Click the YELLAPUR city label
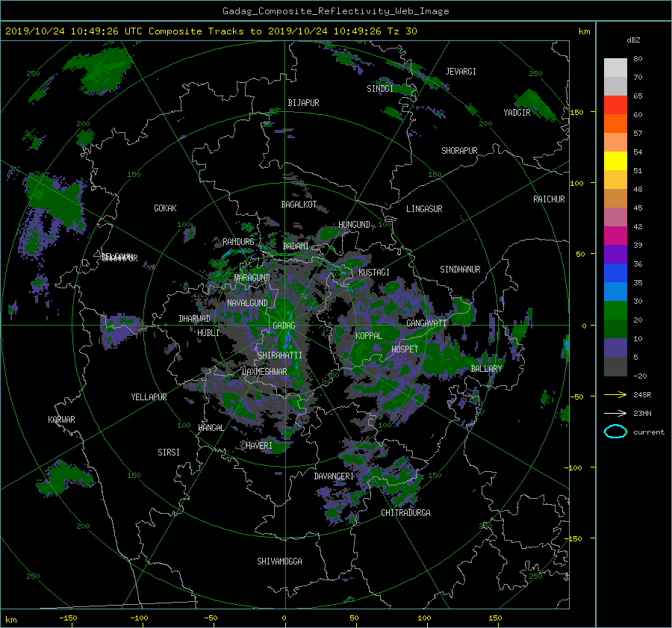Viewport: 672px width, 628px height. click(x=149, y=397)
